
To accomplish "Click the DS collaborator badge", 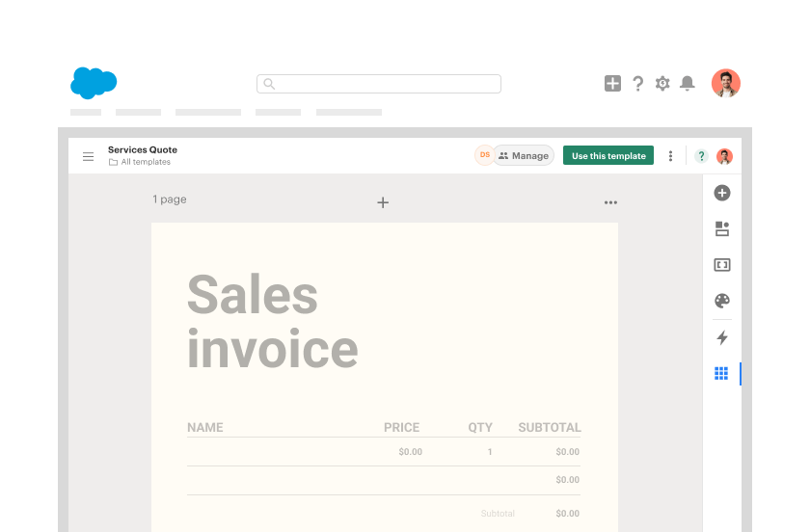I will tap(484, 155).
